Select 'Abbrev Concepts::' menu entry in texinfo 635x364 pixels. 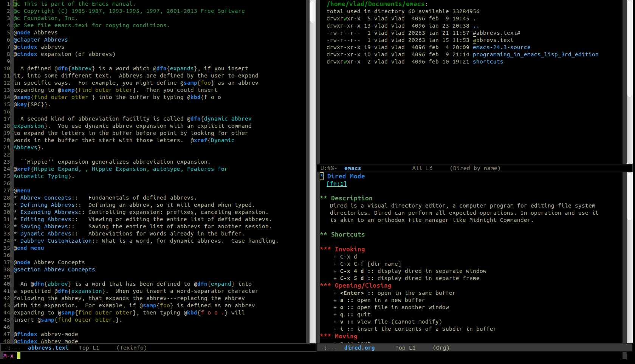click(49, 198)
